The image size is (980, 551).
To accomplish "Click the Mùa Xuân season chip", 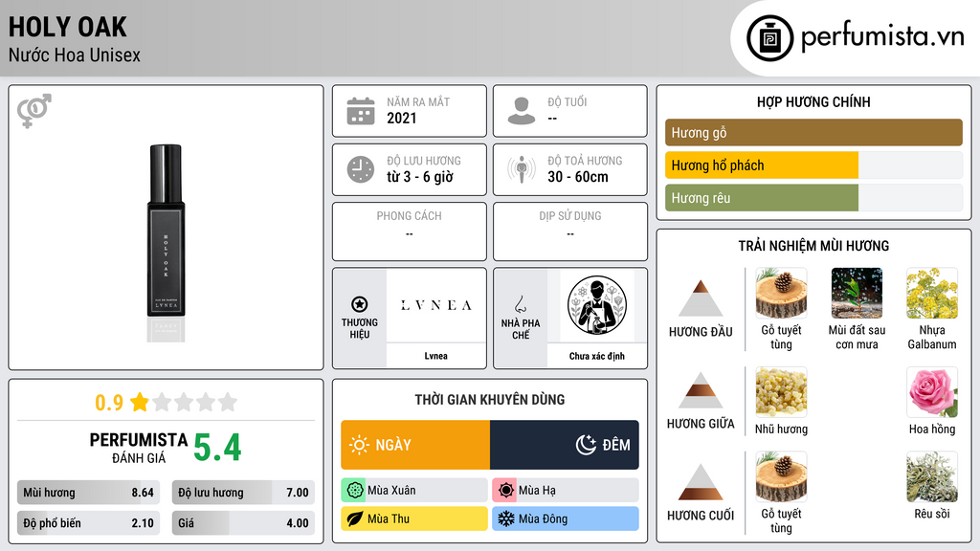I will click(414, 491).
